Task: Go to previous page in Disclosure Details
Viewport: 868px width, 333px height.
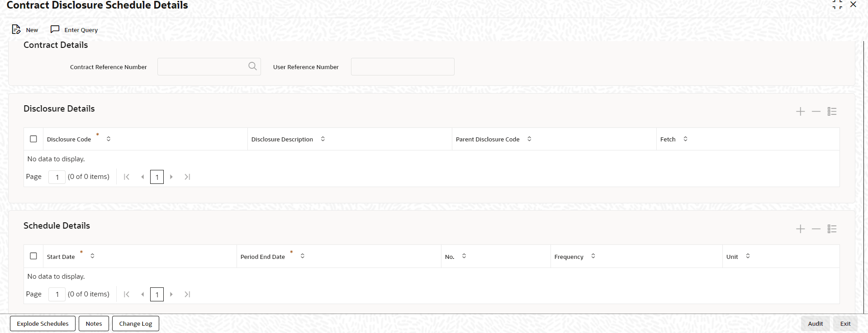Action: 142,177
